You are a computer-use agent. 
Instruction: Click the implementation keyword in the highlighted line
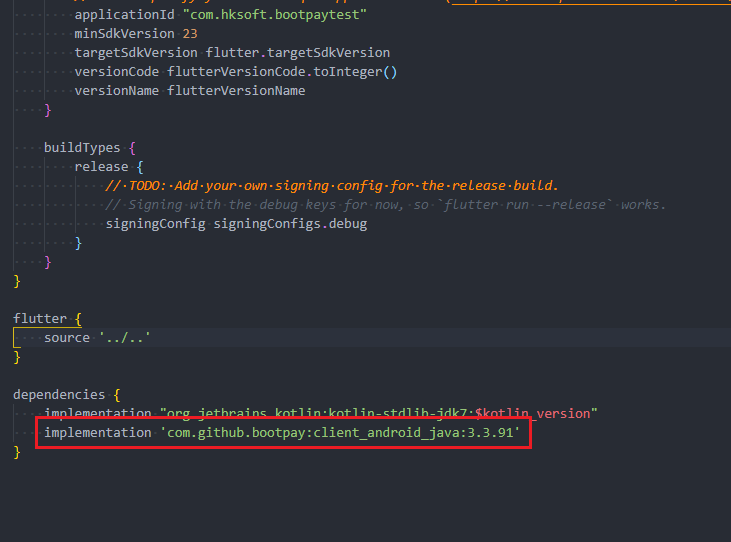click(x=98, y=433)
